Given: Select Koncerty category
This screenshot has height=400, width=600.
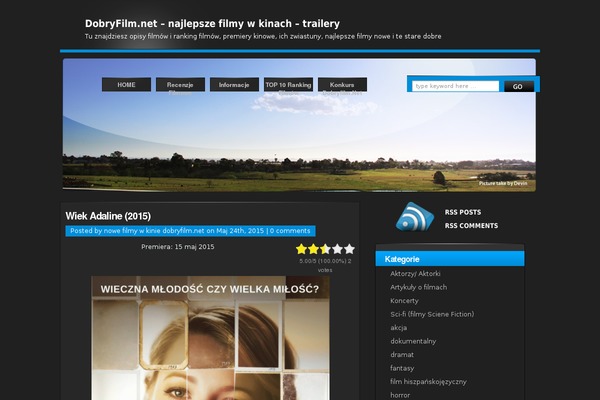Looking at the screenshot, I should click(x=404, y=300).
